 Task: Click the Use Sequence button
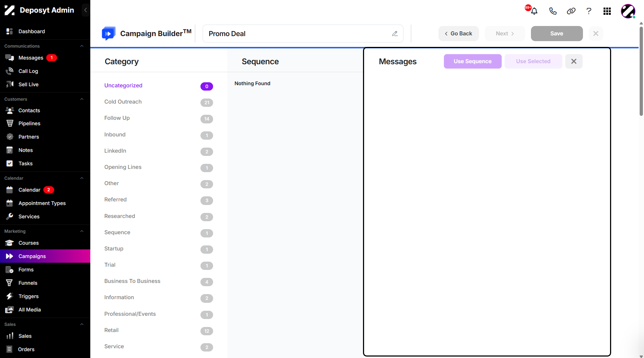472,61
